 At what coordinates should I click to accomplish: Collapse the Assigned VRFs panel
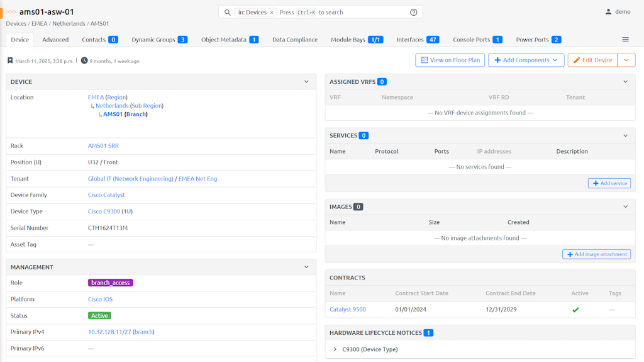pos(625,82)
